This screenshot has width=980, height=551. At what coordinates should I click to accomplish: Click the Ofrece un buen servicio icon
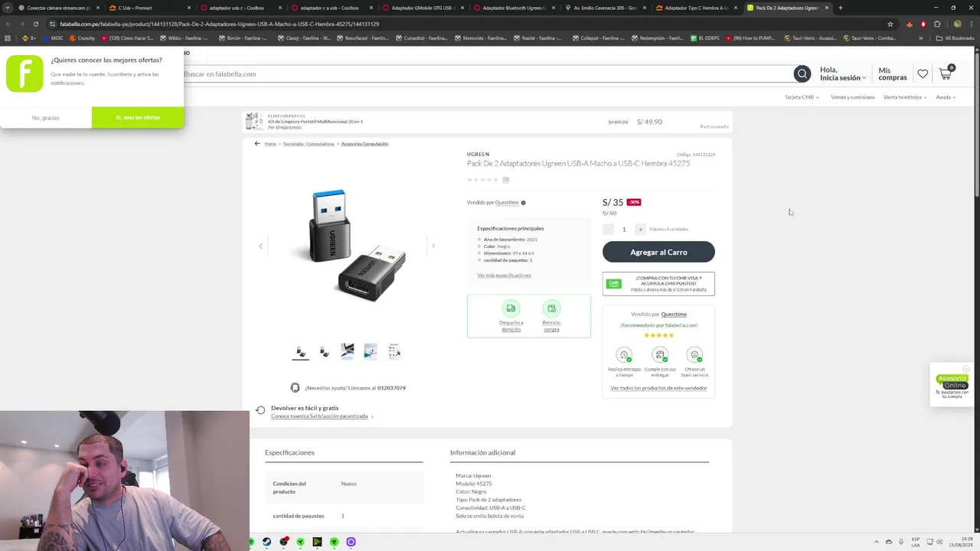694,355
